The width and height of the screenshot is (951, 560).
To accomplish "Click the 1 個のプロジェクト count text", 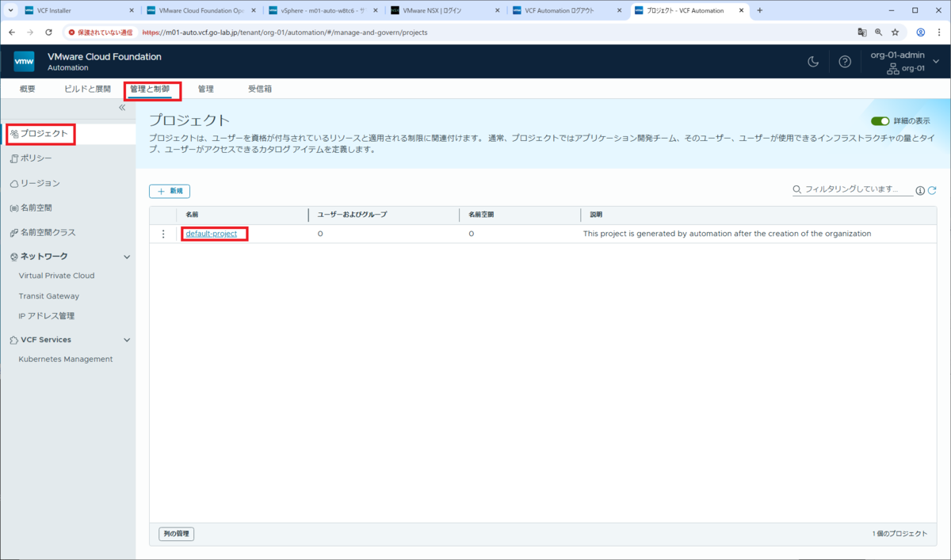I will coord(899,534).
